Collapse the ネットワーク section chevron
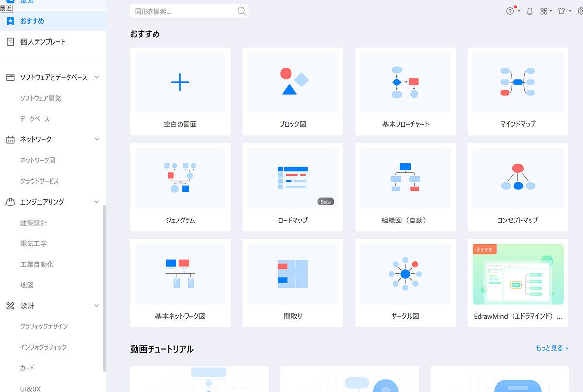The height and width of the screenshot is (392, 583). (x=96, y=139)
